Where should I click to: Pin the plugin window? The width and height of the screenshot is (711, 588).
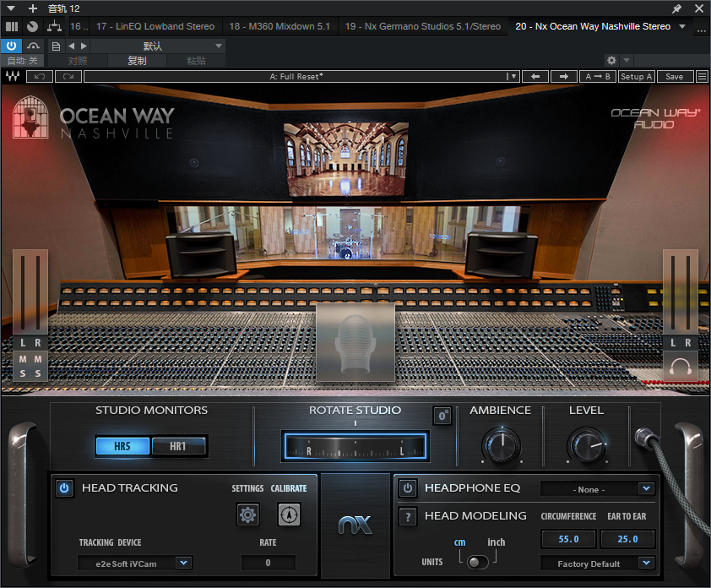(676, 8)
